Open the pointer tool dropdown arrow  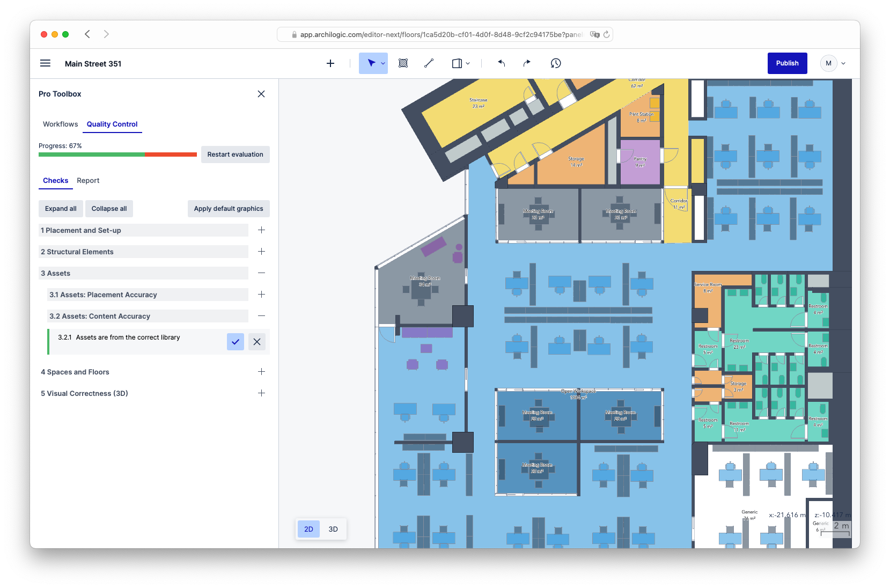point(383,63)
